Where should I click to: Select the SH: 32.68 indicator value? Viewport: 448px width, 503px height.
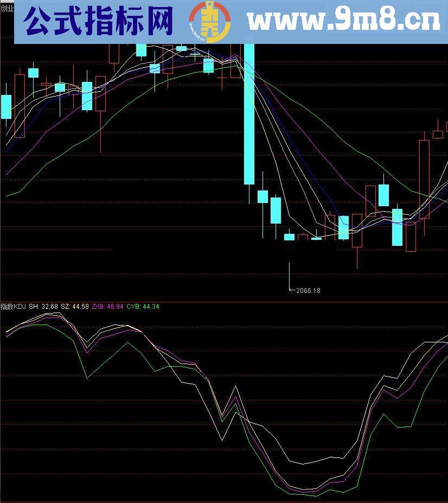(43, 307)
